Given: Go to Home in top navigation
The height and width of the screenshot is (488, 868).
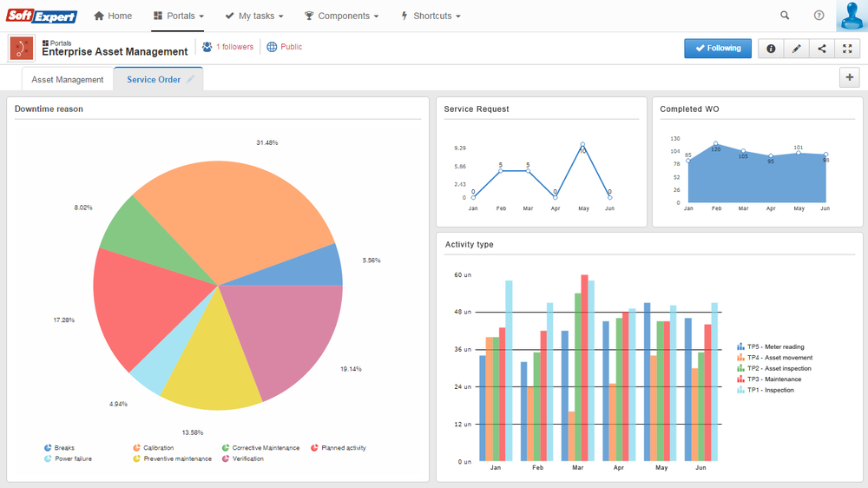Looking at the screenshot, I should click(113, 16).
